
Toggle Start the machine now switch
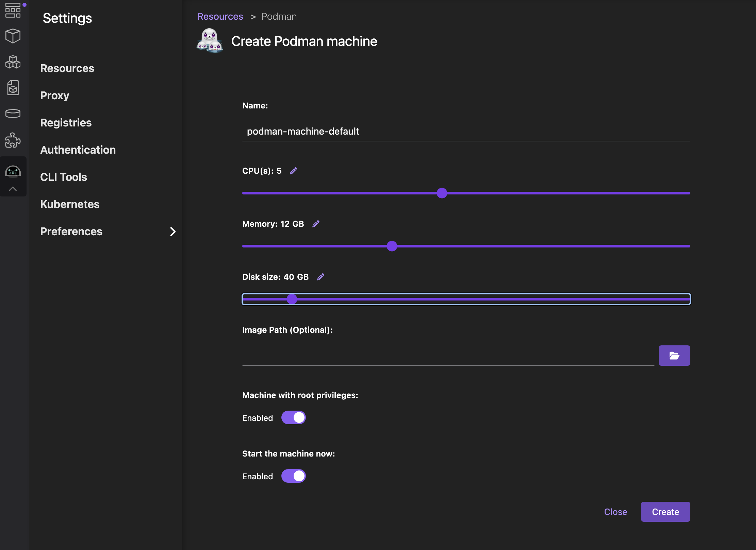point(293,476)
